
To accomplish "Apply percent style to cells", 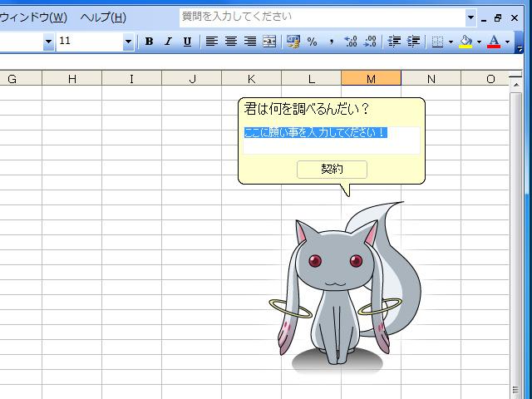I will click(313, 42).
